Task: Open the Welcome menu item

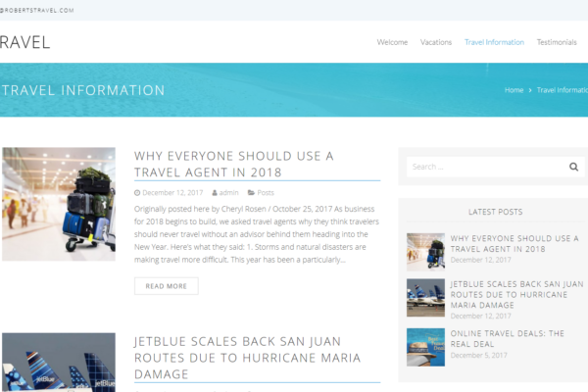Action: click(392, 42)
